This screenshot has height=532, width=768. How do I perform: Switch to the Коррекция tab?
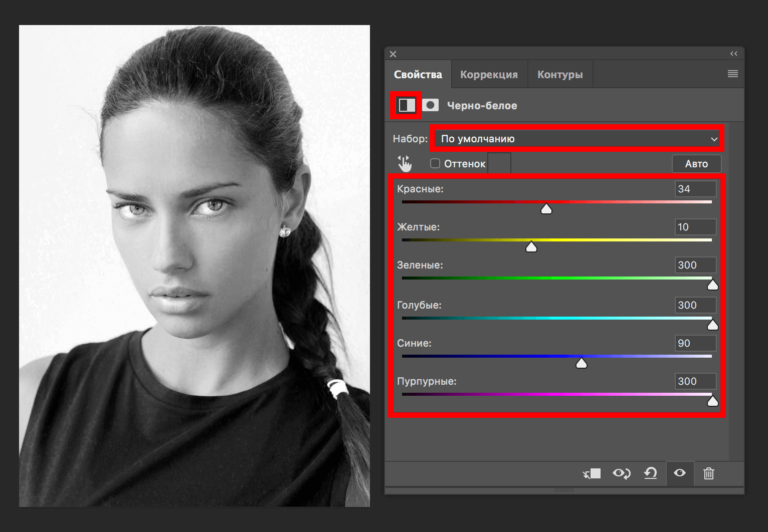pos(489,75)
